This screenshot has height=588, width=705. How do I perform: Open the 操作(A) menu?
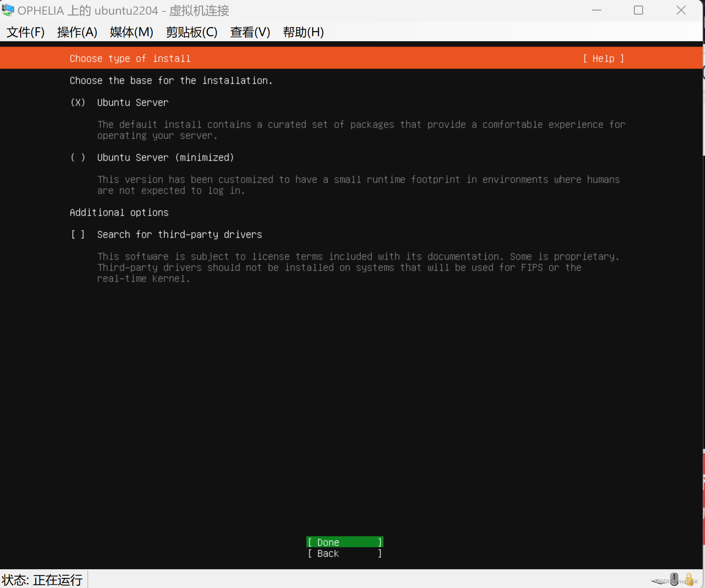[77, 32]
